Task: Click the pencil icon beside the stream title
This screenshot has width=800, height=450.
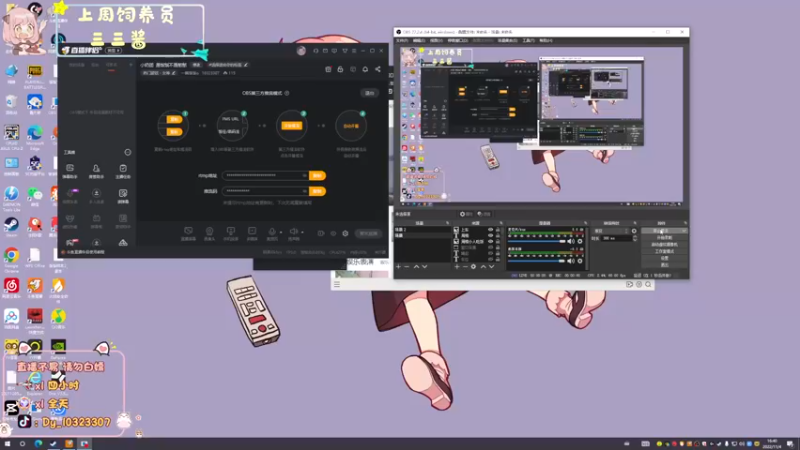Action: pos(246,65)
